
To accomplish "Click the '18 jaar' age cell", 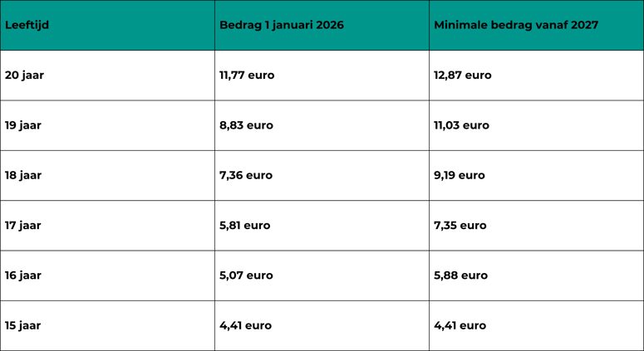I will [x=23, y=176].
